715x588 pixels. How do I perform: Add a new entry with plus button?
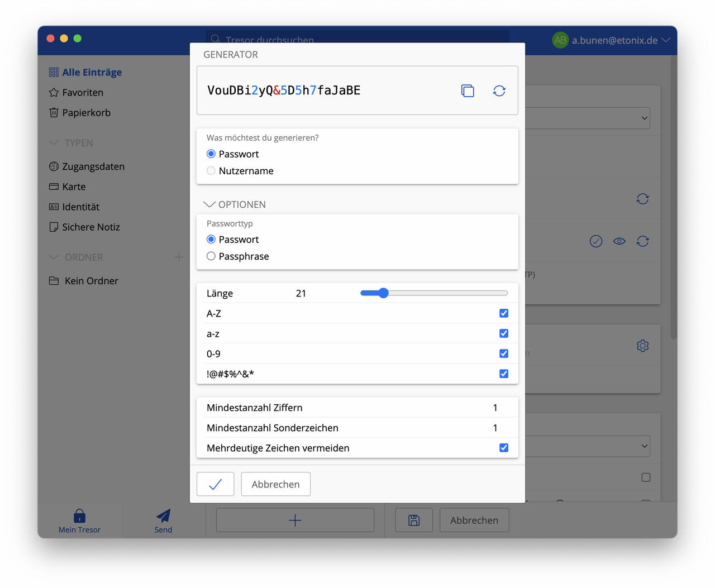click(295, 520)
